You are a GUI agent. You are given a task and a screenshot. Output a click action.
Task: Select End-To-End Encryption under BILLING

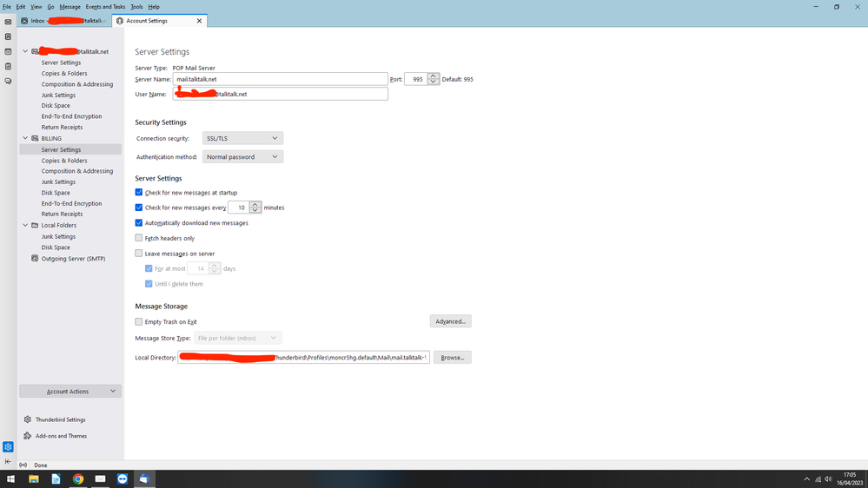point(71,203)
